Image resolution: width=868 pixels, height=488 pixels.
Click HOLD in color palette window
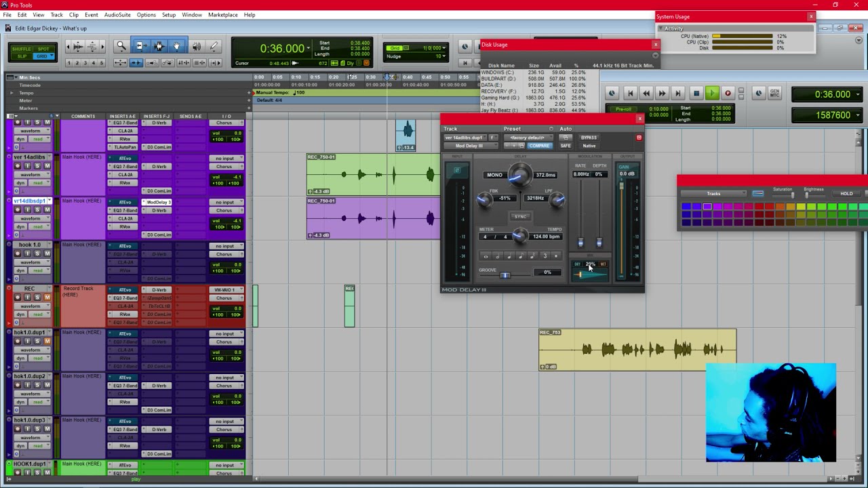[846, 194]
